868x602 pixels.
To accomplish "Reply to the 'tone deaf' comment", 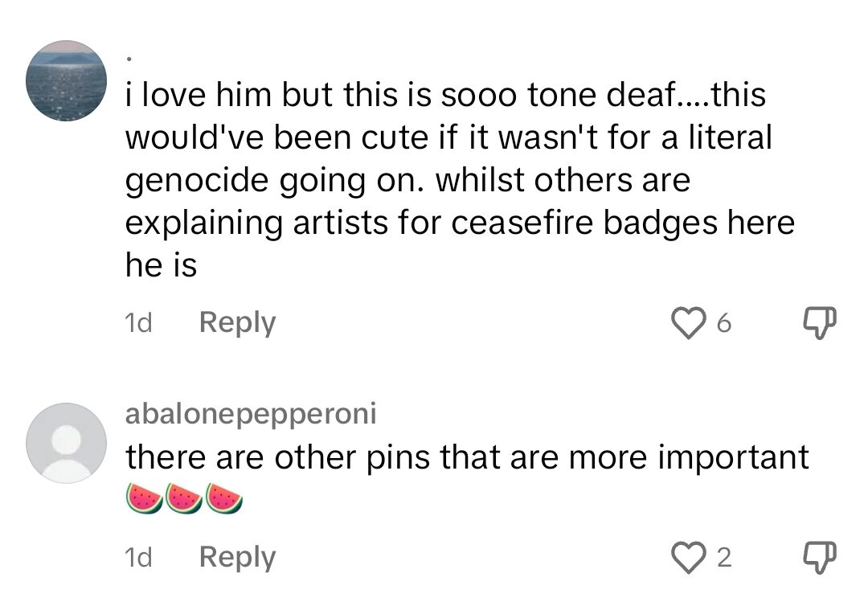I will [236, 322].
